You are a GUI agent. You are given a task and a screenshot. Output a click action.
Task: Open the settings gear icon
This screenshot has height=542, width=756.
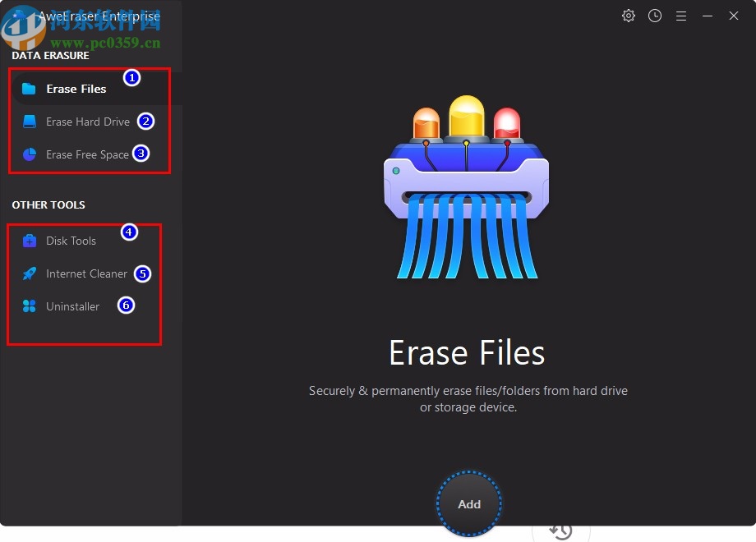tap(628, 16)
